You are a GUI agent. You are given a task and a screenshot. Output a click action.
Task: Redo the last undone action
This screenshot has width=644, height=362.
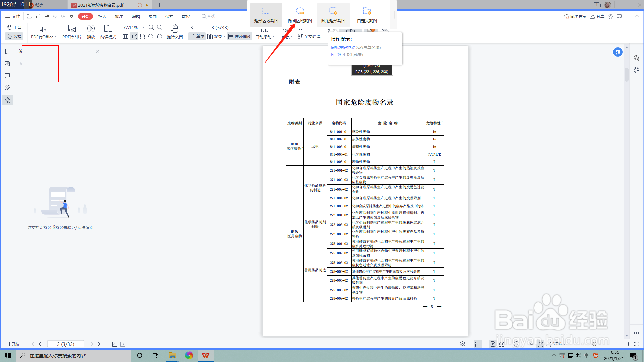[63, 16]
